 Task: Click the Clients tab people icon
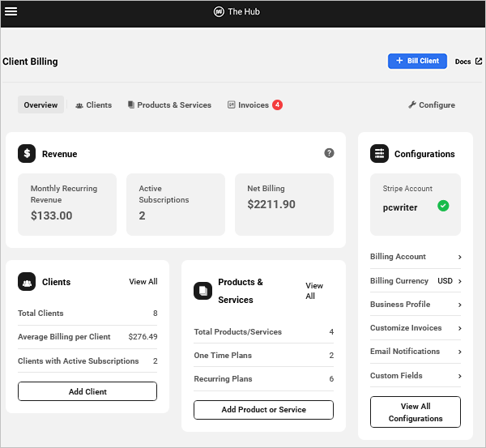point(79,105)
